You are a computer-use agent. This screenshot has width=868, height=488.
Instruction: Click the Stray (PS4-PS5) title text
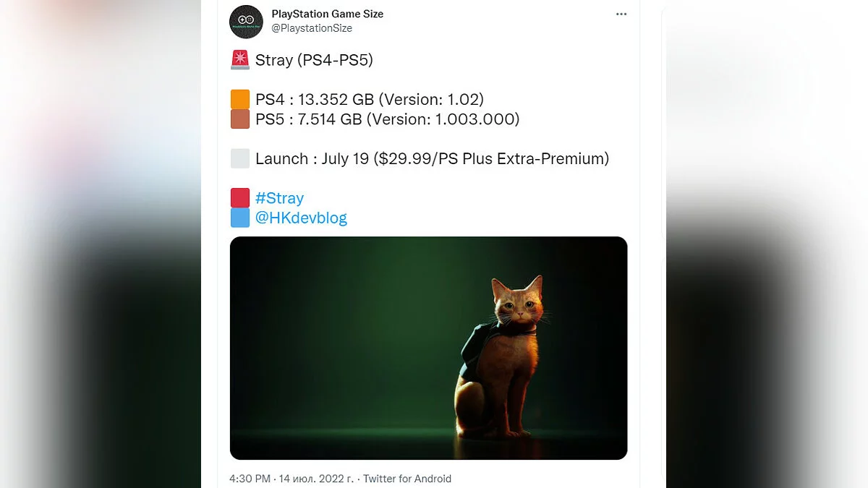point(314,60)
